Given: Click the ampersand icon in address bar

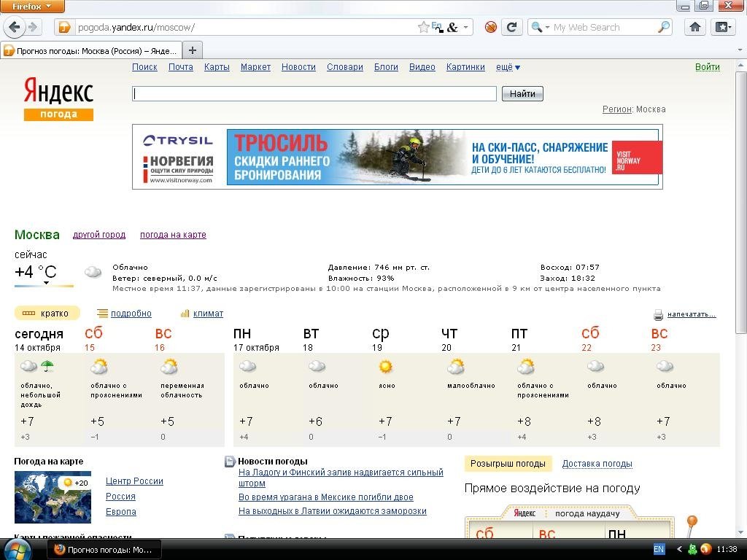Looking at the screenshot, I should (x=452, y=27).
